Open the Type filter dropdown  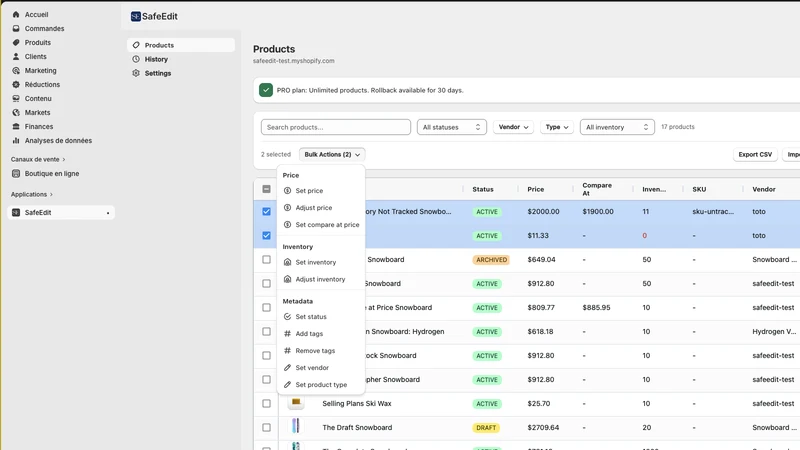[557, 127]
